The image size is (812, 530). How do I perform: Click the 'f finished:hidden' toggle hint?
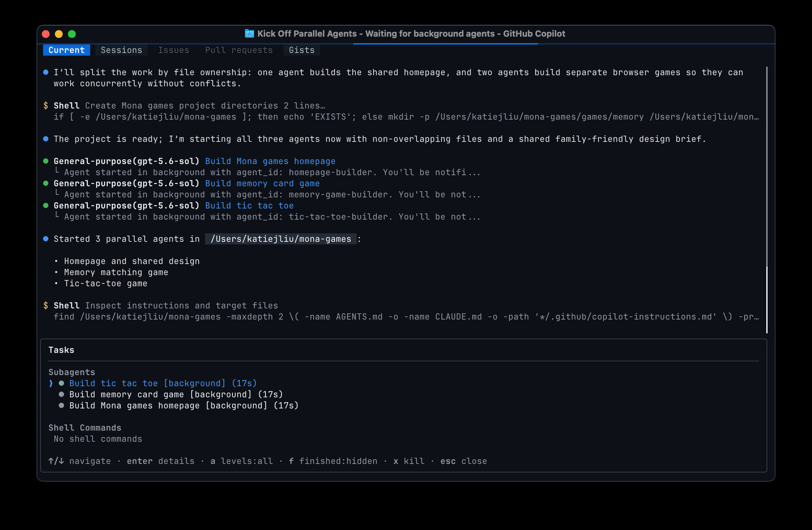tap(333, 461)
